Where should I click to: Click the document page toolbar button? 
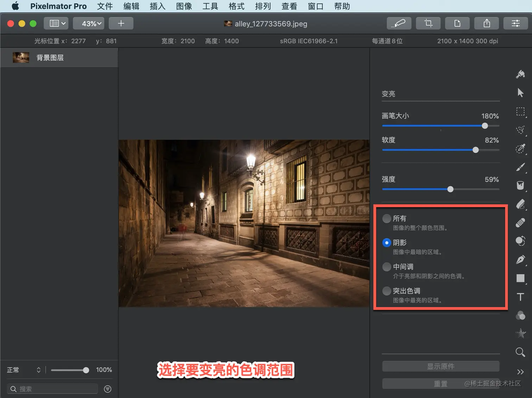[x=457, y=23]
